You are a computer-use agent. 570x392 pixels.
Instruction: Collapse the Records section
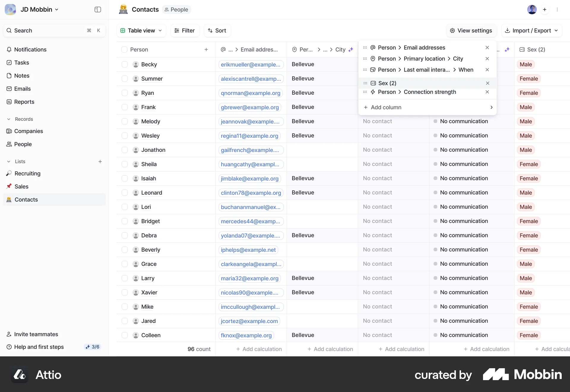tap(8, 119)
